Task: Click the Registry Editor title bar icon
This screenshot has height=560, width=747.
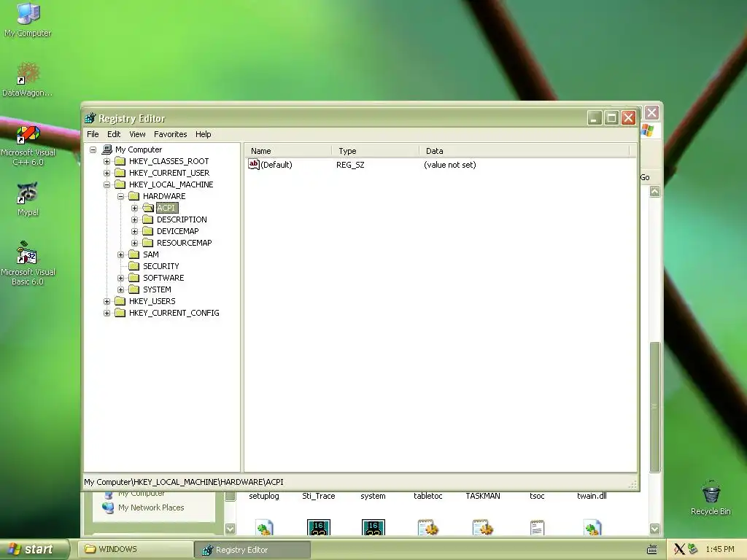Action: pyautogui.click(x=90, y=118)
